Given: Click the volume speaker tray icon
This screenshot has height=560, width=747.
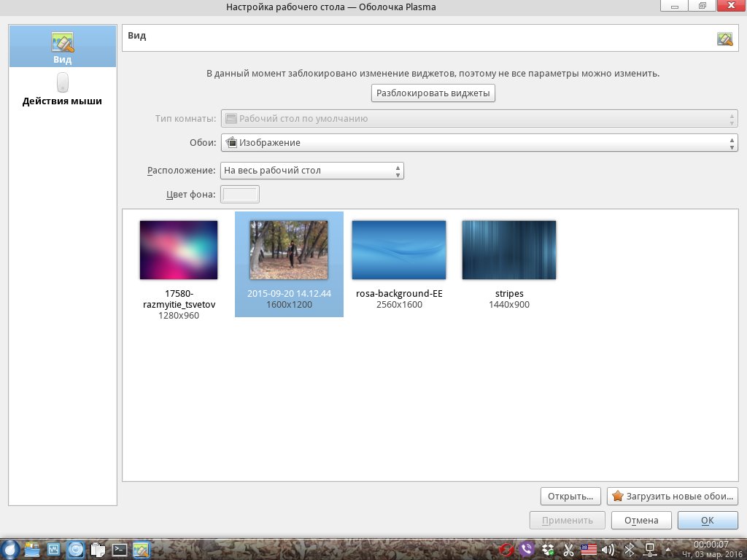Looking at the screenshot, I should 608,549.
